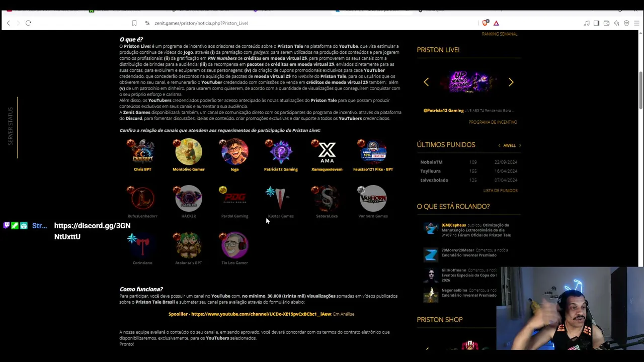Switch to next server after AWELL
Image resolution: width=644 pixels, height=362 pixels.
[520, 146]
